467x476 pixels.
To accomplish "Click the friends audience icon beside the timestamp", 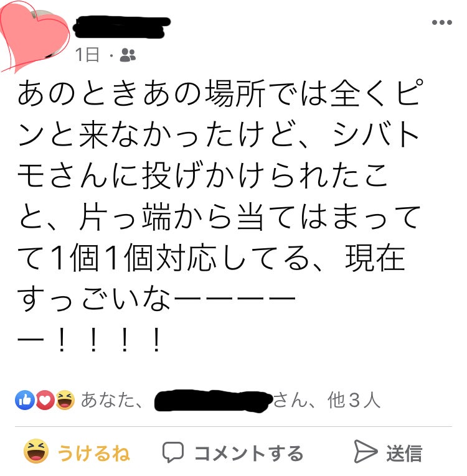I will coord(128,55).
